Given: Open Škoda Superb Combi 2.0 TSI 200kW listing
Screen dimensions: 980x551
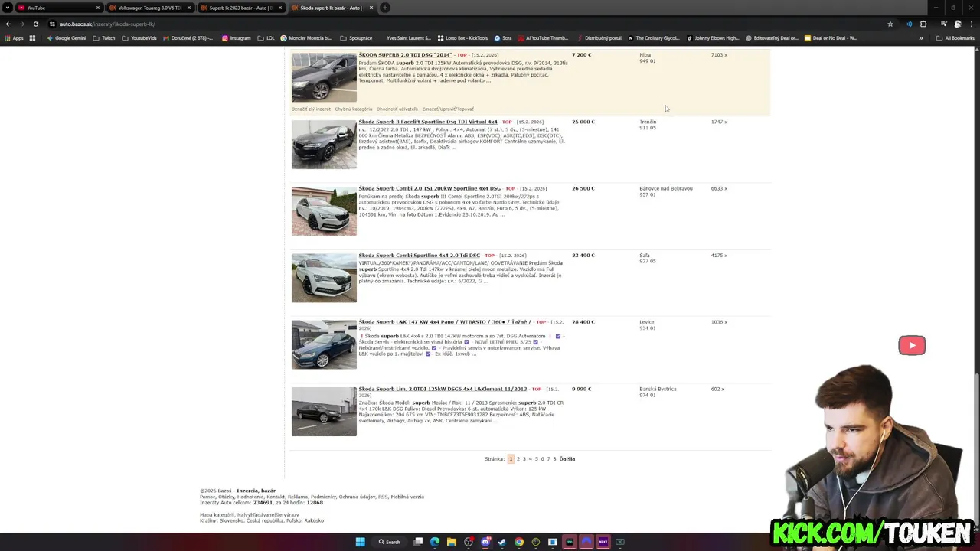Looking at the screenshot, I should (430, 188).
